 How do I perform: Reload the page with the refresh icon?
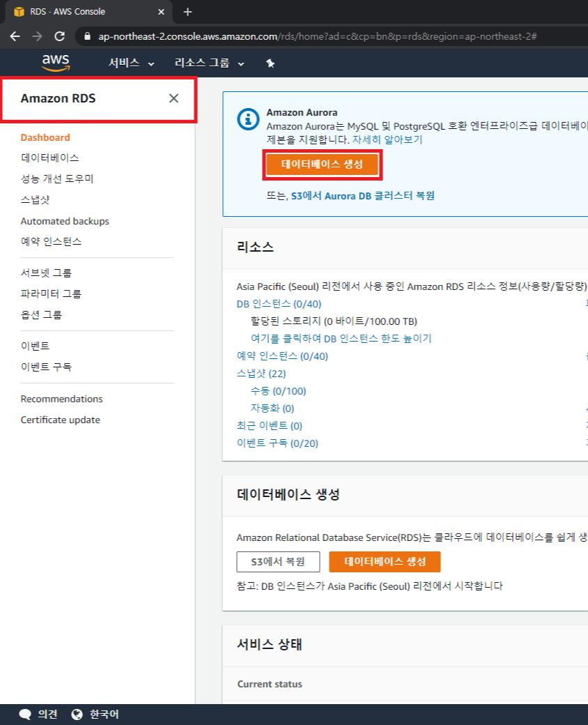click(60, 36)
